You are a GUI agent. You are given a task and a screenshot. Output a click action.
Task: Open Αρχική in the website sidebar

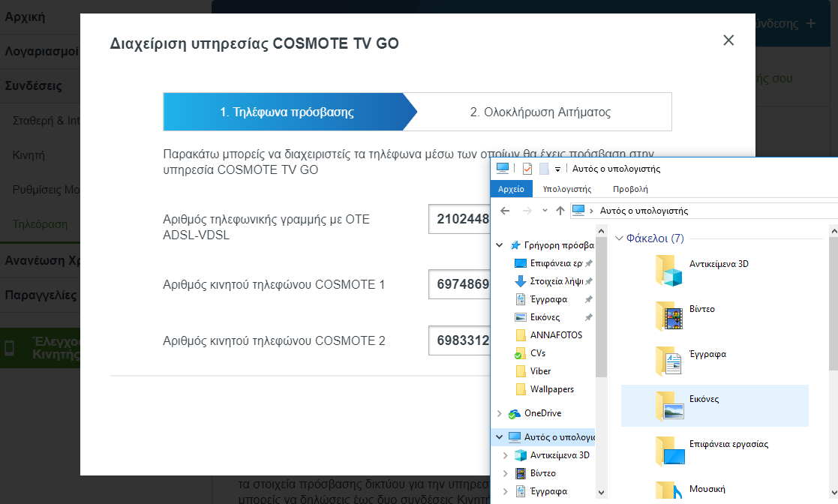tap(25, 17)
